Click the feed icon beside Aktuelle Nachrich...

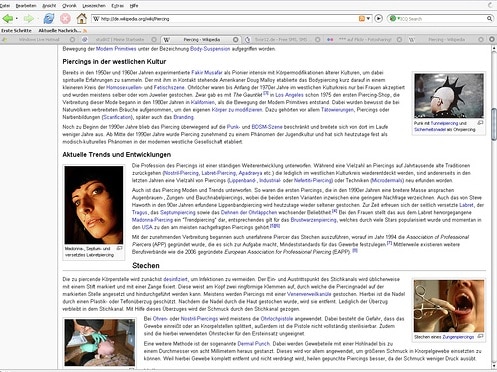pos(85,31)
